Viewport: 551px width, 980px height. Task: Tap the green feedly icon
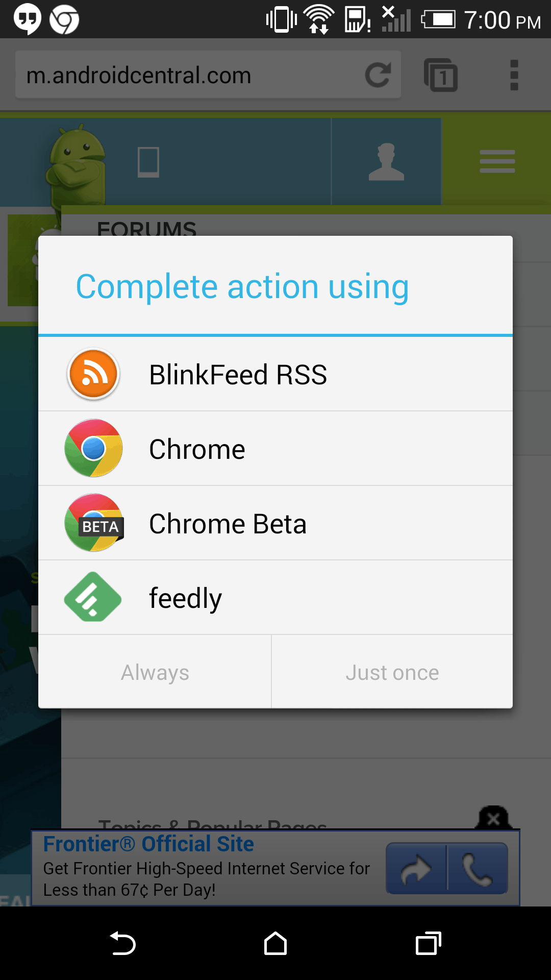click(93, 597)
